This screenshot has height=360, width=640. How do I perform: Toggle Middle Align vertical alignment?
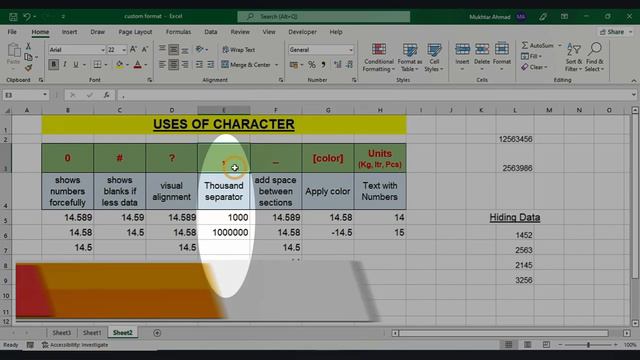173,49
